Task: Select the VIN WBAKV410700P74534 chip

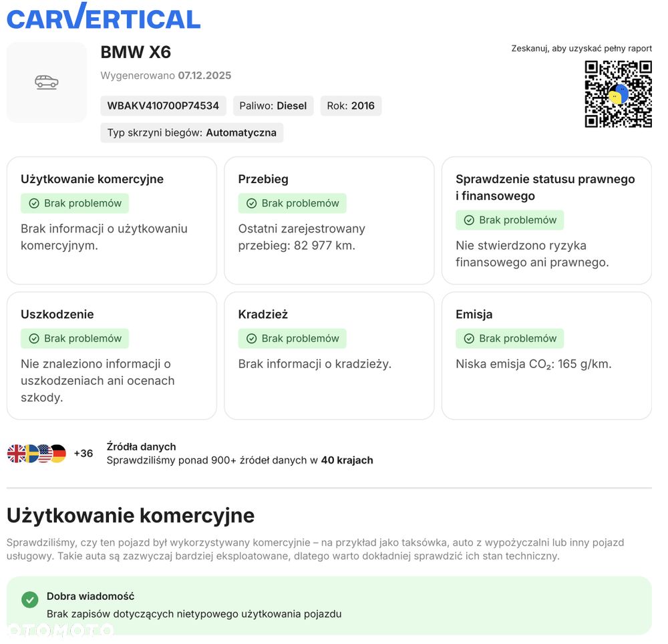Action: coord(163,106)
